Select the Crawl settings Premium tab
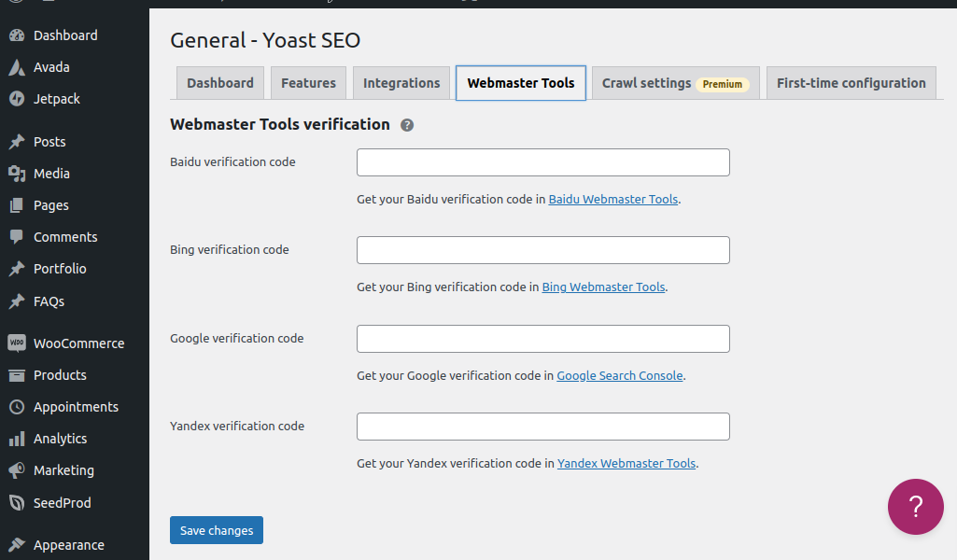 tap(674, 83)
